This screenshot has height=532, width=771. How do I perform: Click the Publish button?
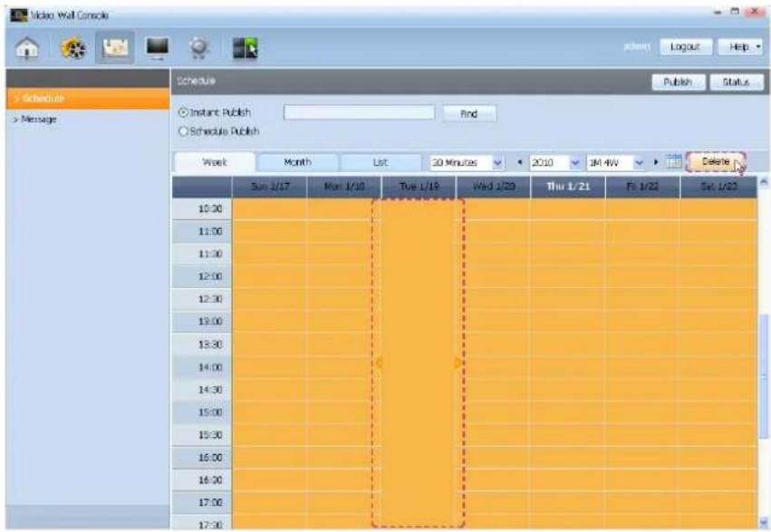[678, 82]
